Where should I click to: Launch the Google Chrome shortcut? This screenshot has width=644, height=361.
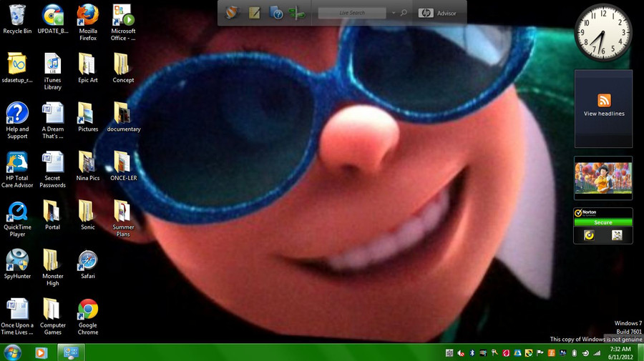[x=88, y=317]
